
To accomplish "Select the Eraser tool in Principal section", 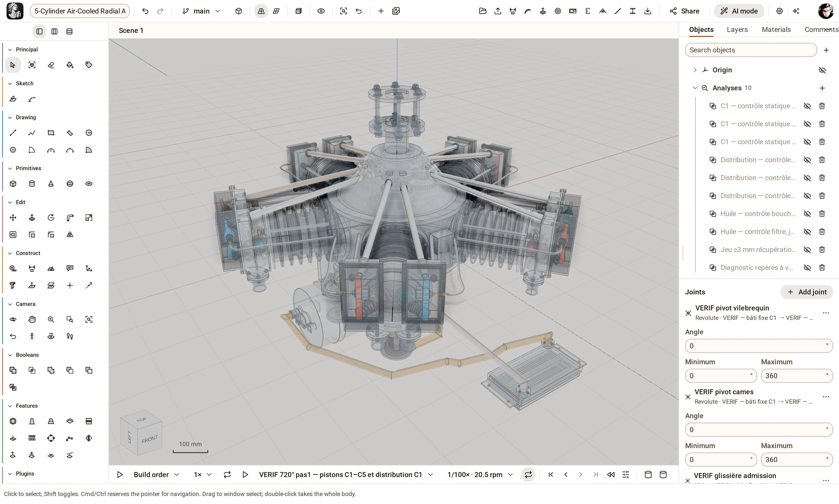I will (x=51, y=65).
